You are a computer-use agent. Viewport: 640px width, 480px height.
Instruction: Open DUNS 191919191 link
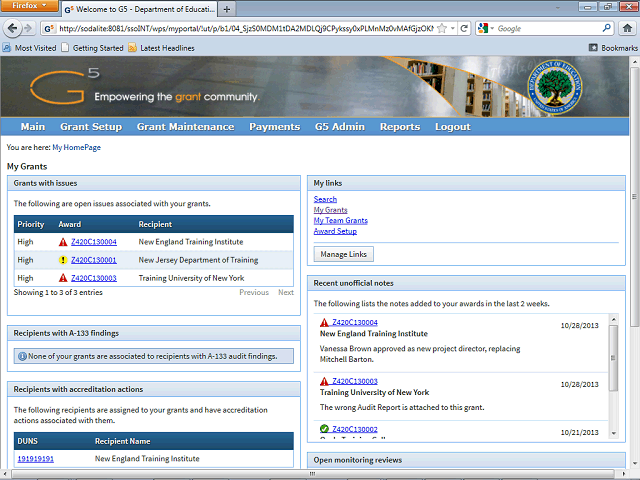click(x=36, y=459)
